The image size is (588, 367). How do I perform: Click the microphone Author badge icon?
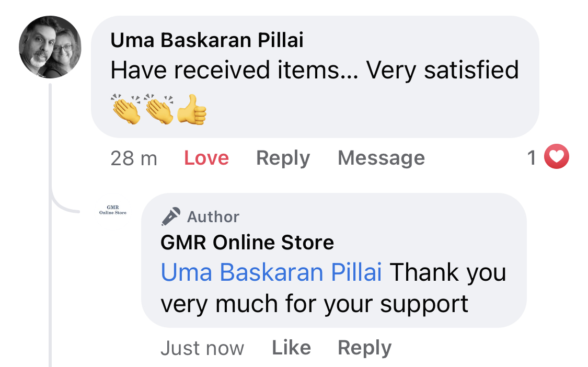(x=171, y=216)
